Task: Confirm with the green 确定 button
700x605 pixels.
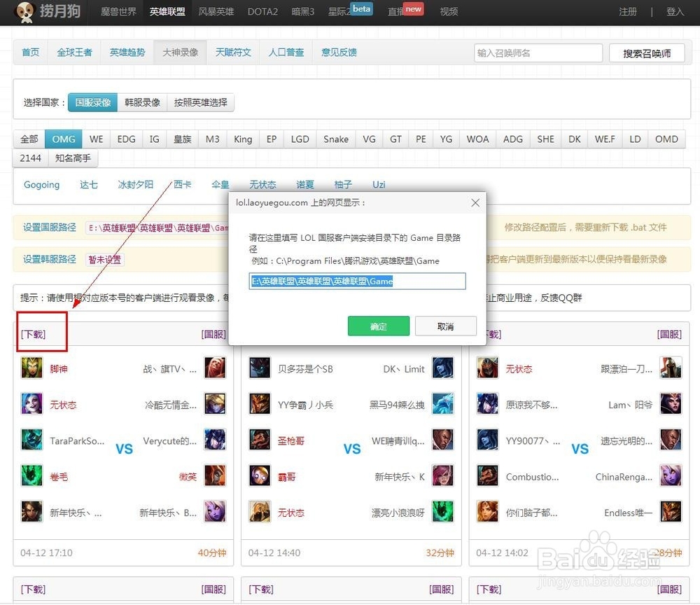Action: point(378,326)
